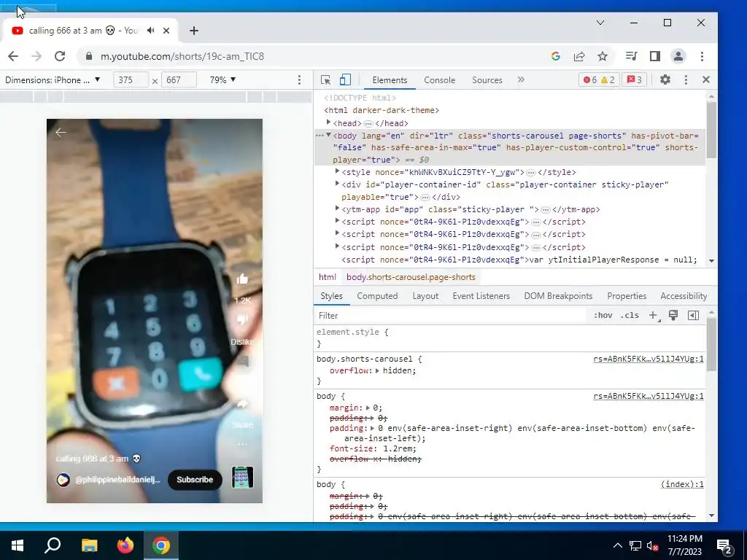Toggle the device toolbar icon
The image size is (747, 560).
click(x=345, y=80)
